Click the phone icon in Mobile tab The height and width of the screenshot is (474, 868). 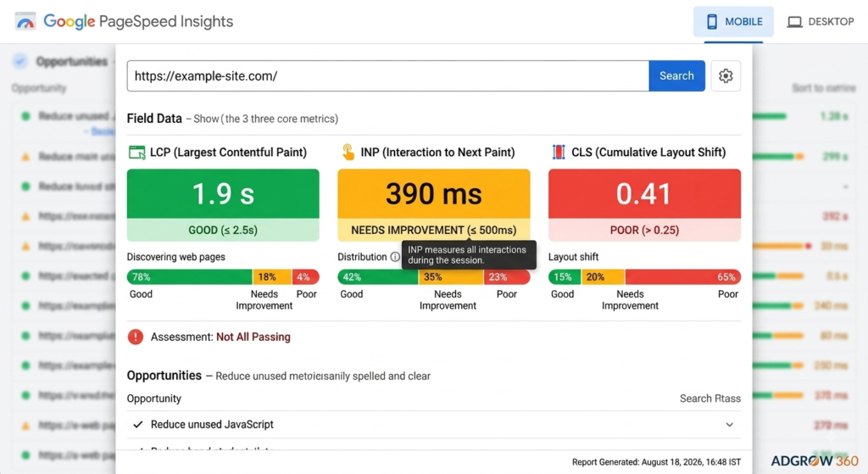click(712, 21)
